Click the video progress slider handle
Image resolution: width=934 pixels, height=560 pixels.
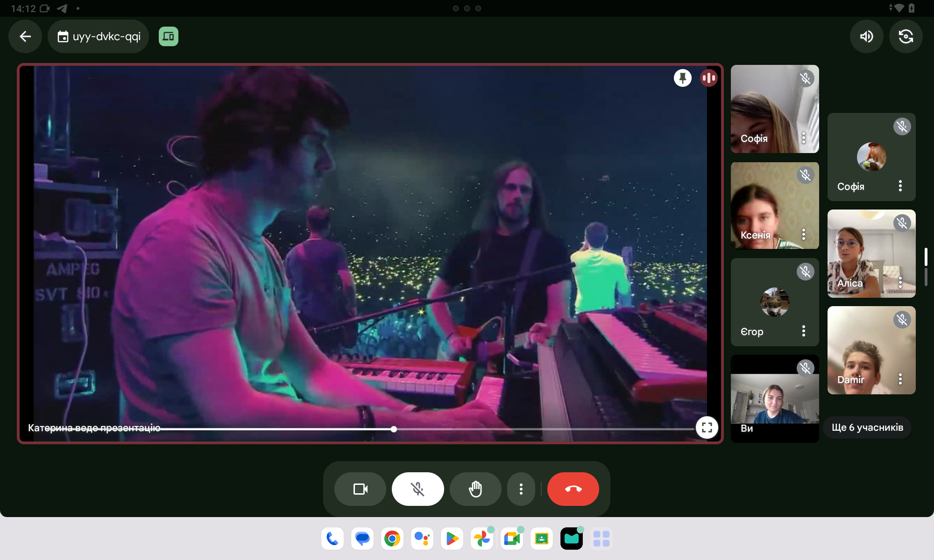coord(394,429)
